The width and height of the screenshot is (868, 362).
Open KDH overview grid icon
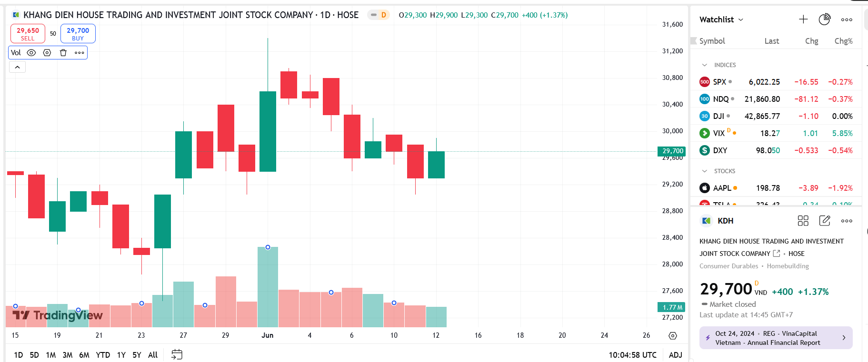click(x=803, y=221)
